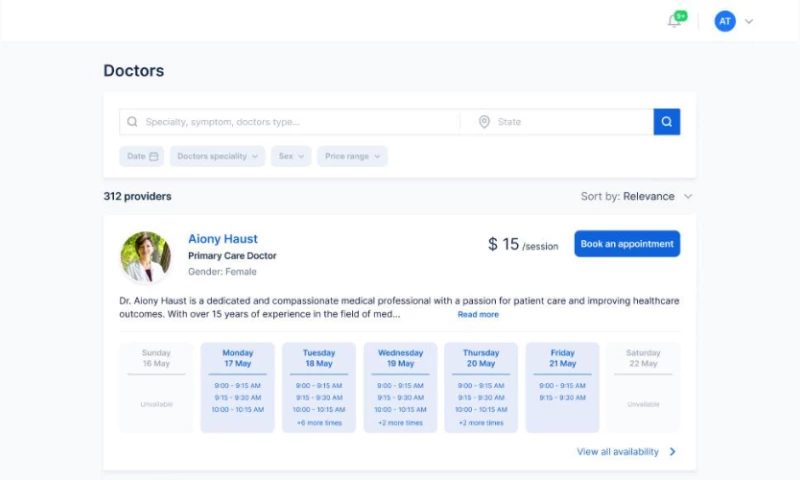Click the magnifier icon inside specialty search field

pos(132,122)
